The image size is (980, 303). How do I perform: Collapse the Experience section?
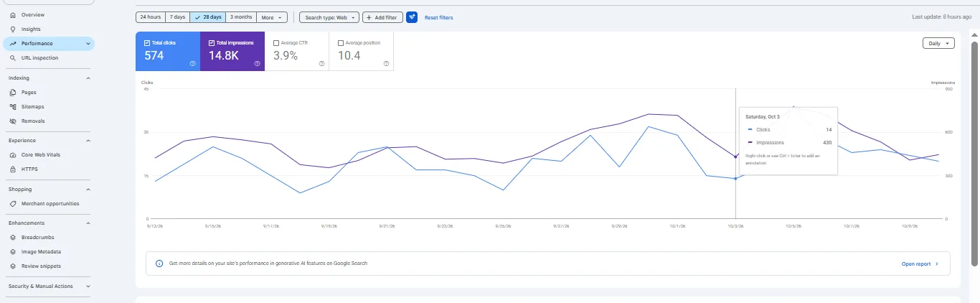tap(88, 141)
